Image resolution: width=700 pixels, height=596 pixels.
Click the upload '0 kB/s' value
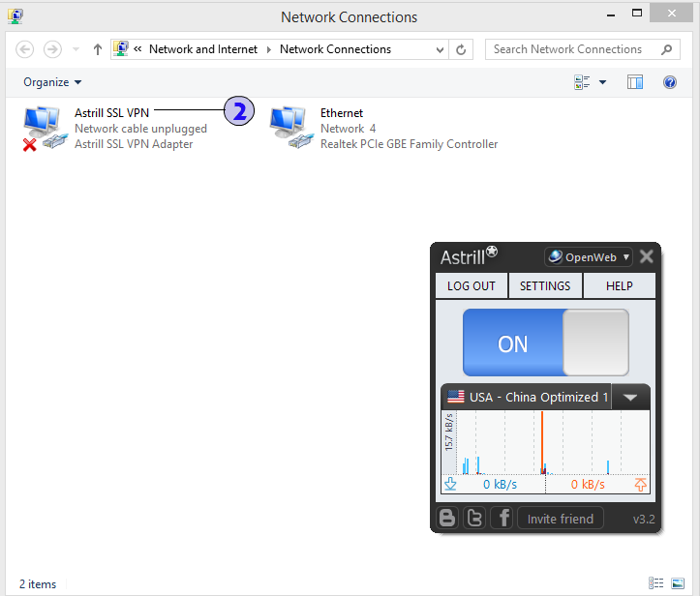pos(588,485)
